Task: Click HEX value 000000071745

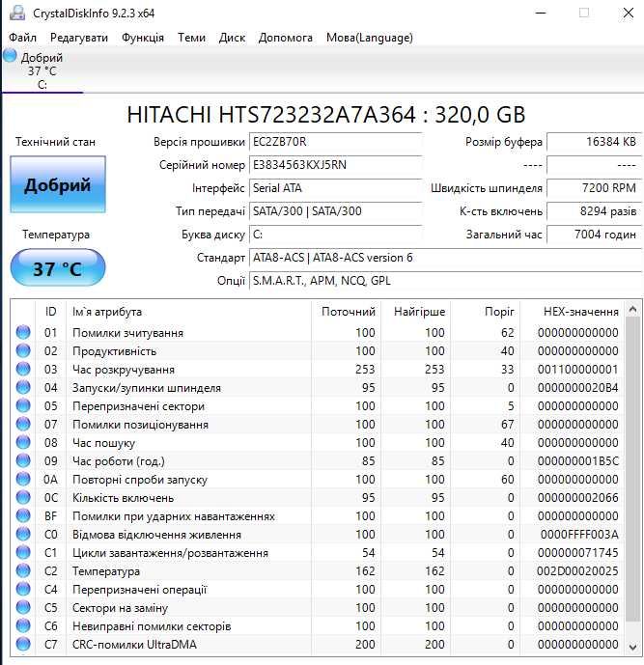Action: coord(577,553)
